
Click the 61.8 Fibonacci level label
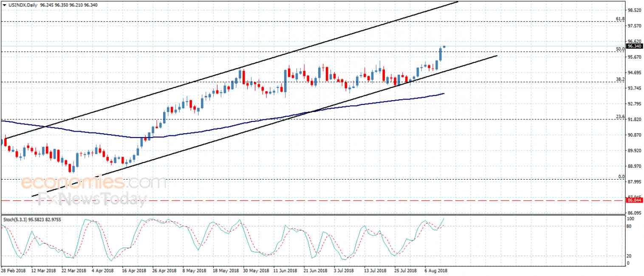(x=620, y=19)
